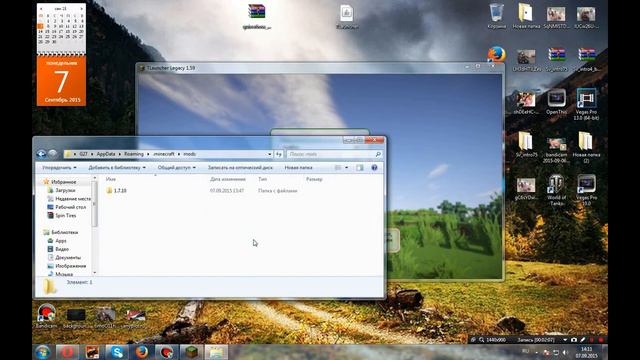Toggle the Explorer preview pane button
The image size is (640, 360).
pyautogui.click(x=360, y=168)
